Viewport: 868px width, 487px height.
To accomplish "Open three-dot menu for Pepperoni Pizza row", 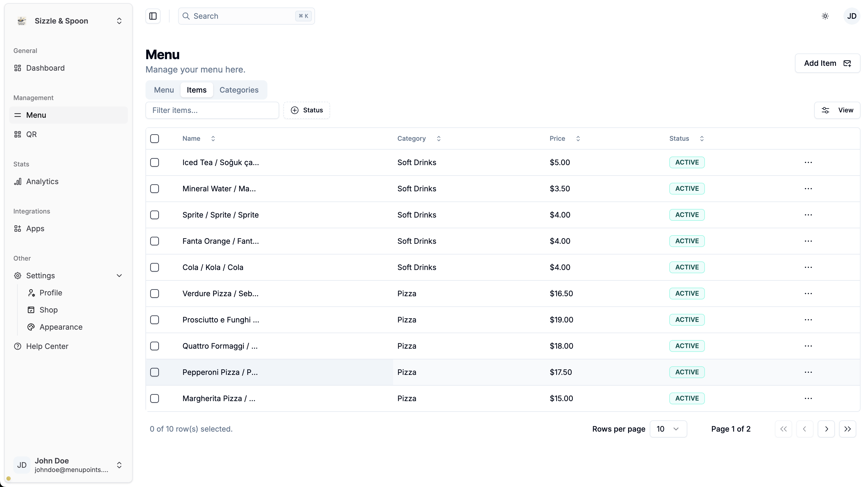I will [x=808, y=372].
